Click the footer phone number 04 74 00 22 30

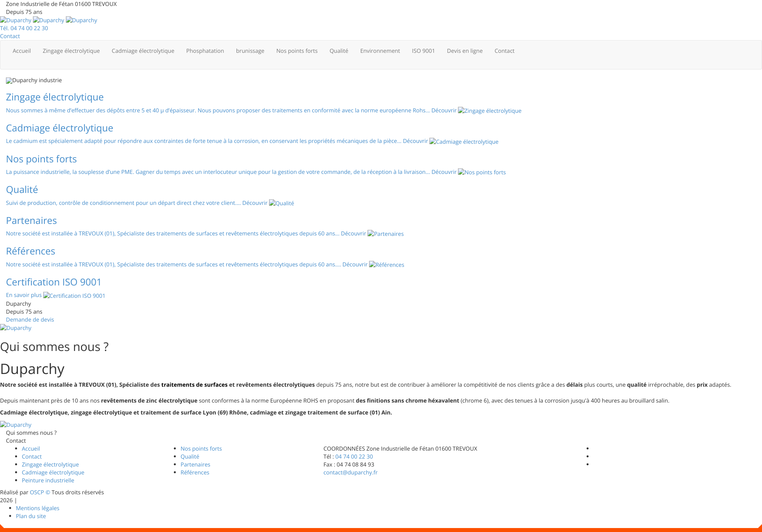(354, 457)
